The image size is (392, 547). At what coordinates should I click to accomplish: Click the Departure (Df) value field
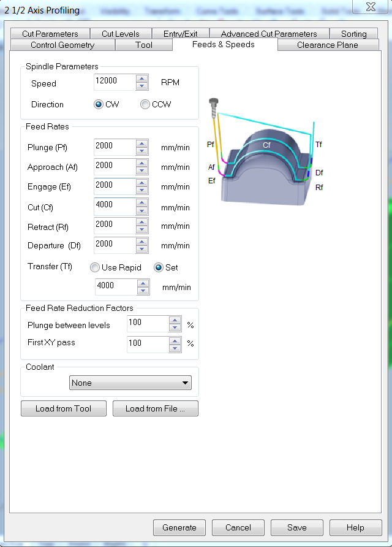pyautogui.click(x=115, y=245)
